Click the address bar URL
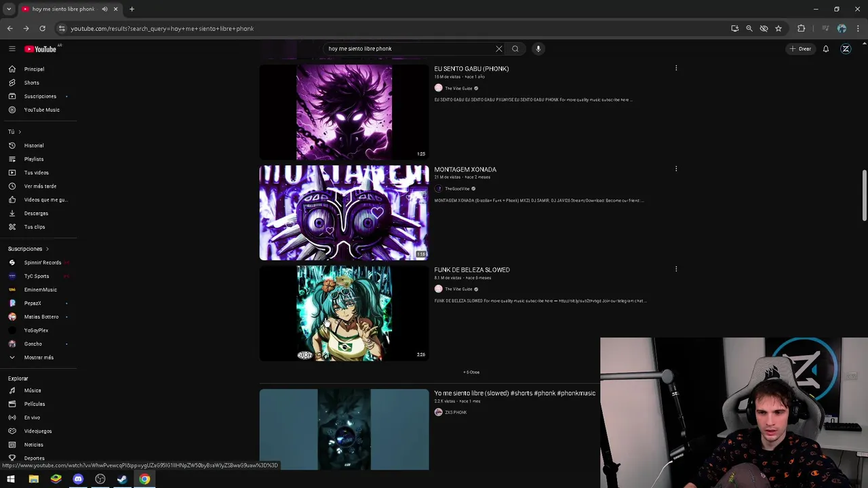 click(162, 28)
